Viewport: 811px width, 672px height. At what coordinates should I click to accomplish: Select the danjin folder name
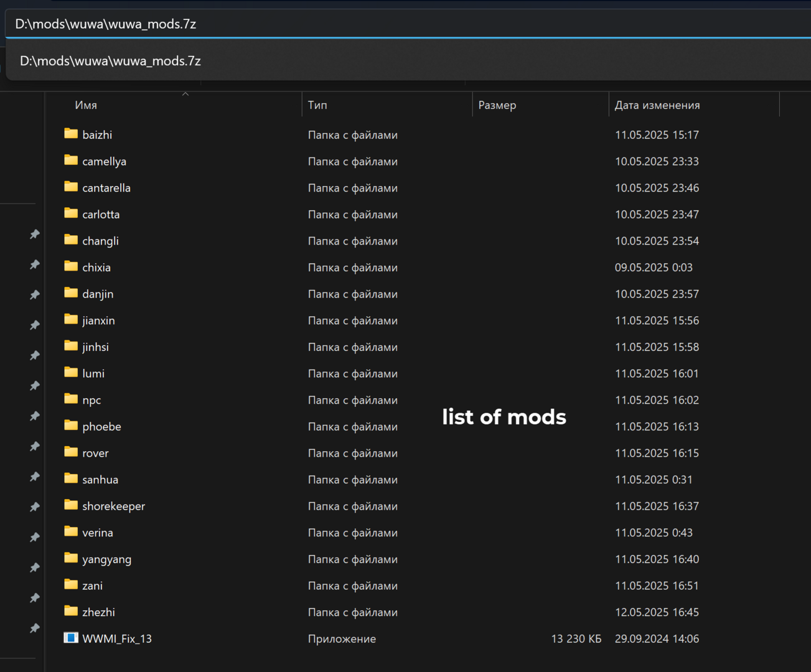click(98, 294)
